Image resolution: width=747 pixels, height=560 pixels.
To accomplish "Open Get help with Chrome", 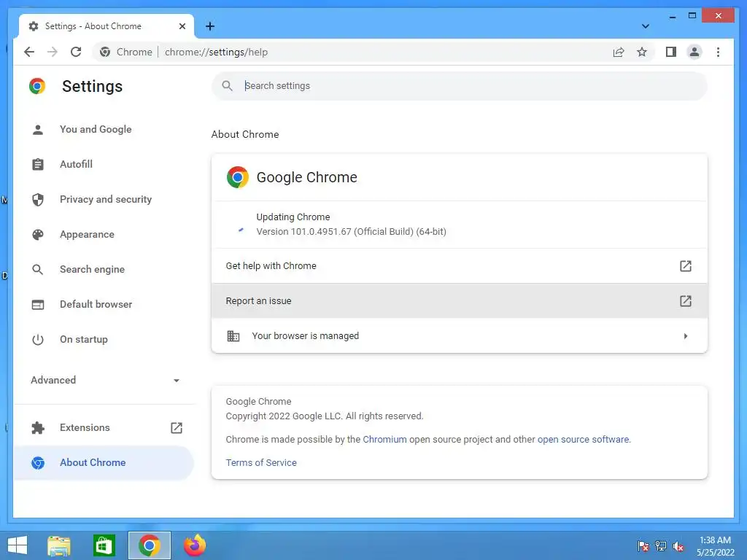I will (460, 265).
